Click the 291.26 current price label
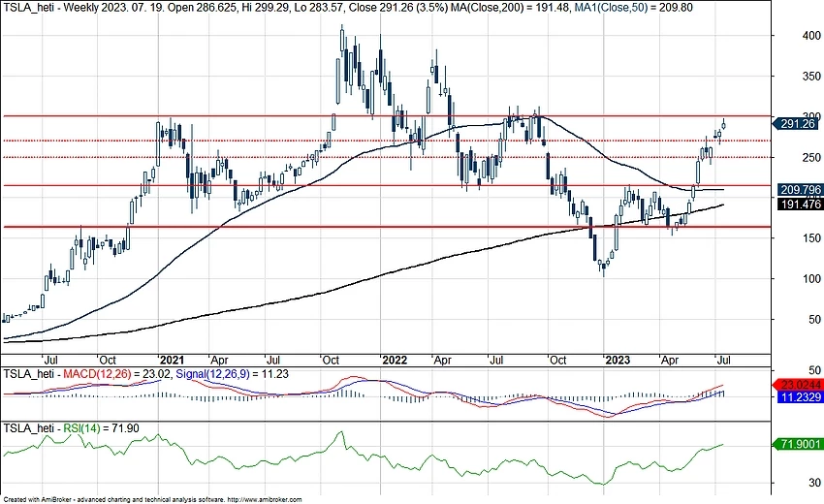 [797, 124]
